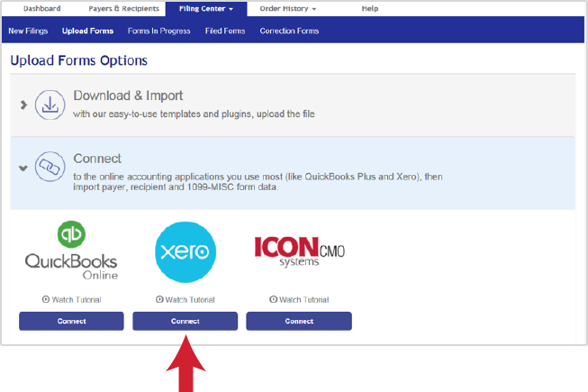Click the Xero logo
The image size is (588, 392).
pos(185,252)
